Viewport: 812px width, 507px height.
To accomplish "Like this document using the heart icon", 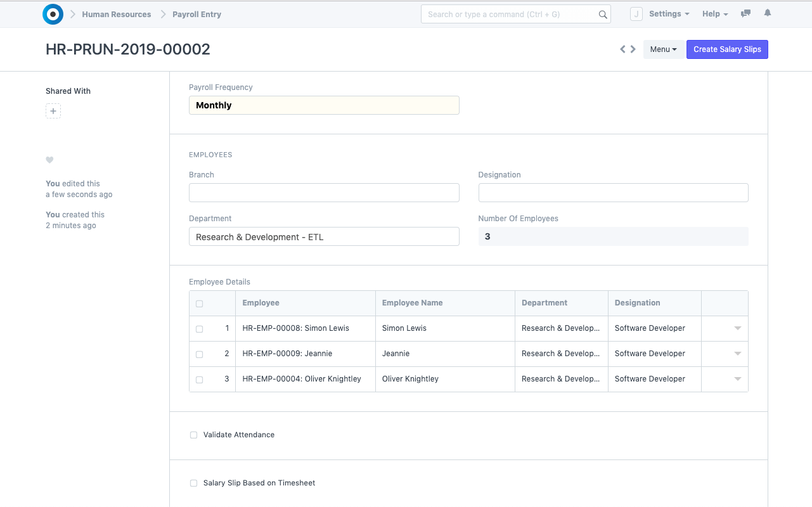I will click(49, 160).
